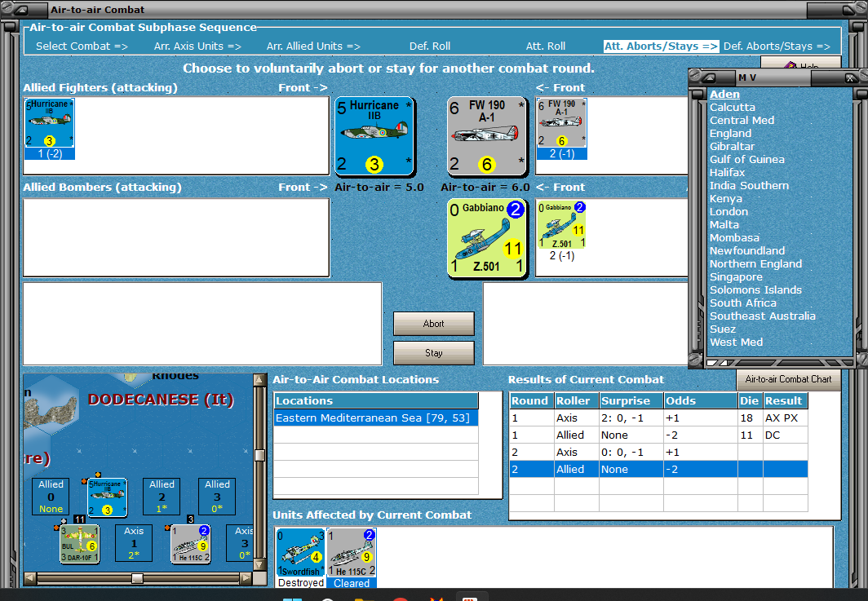Click West Med in the M V list
Viewport: 868px width, 601px height.
pyautogui.click(x=736, y=342)
